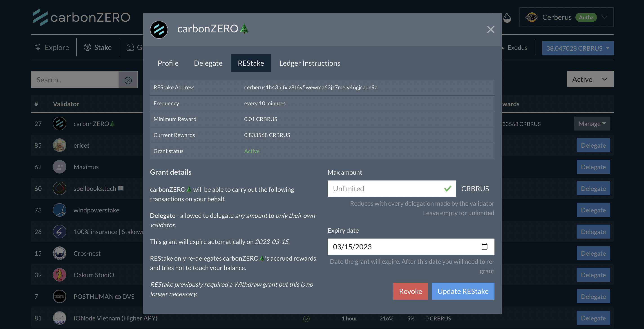The image size is (644, 329).
Task: Delegate to Oakum StudiO validator
Action: (x=593, y=275)
